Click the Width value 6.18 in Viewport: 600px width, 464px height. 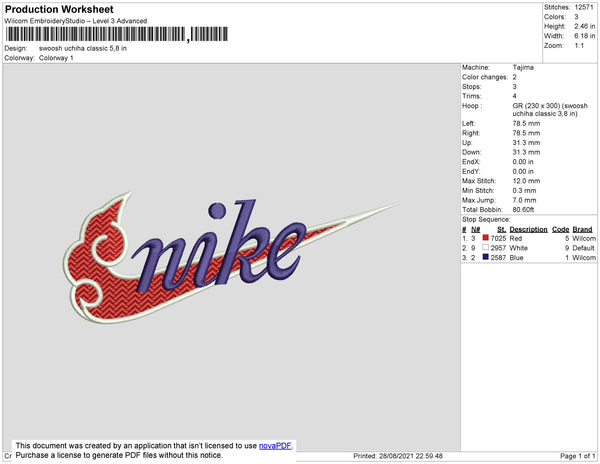(x=584, y=36)
